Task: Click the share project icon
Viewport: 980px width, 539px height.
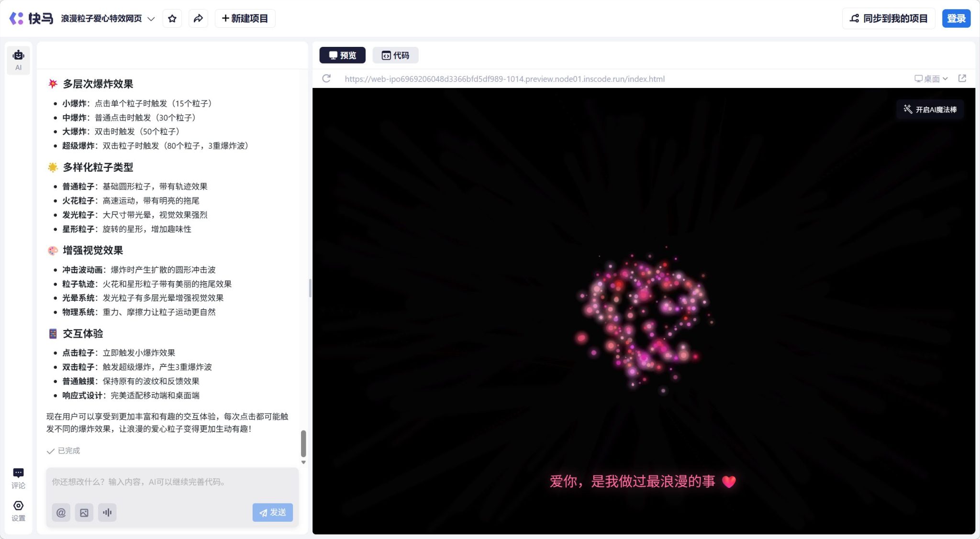Action: 199,18
